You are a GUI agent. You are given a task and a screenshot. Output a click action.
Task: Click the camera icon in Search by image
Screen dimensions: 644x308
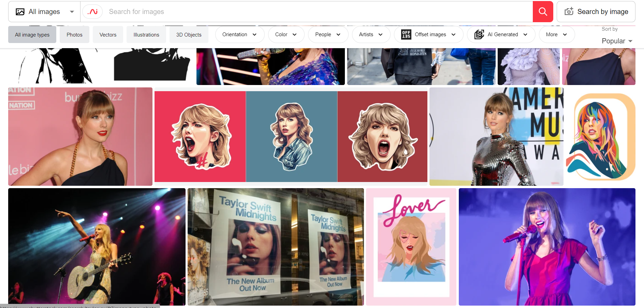(x=569, y=12)
